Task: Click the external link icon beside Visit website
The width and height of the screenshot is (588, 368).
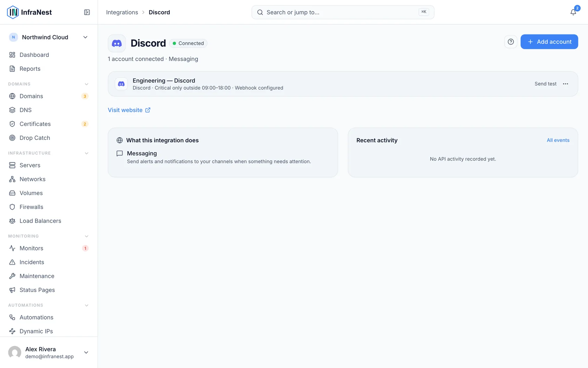Action: [x=148, y=110]
